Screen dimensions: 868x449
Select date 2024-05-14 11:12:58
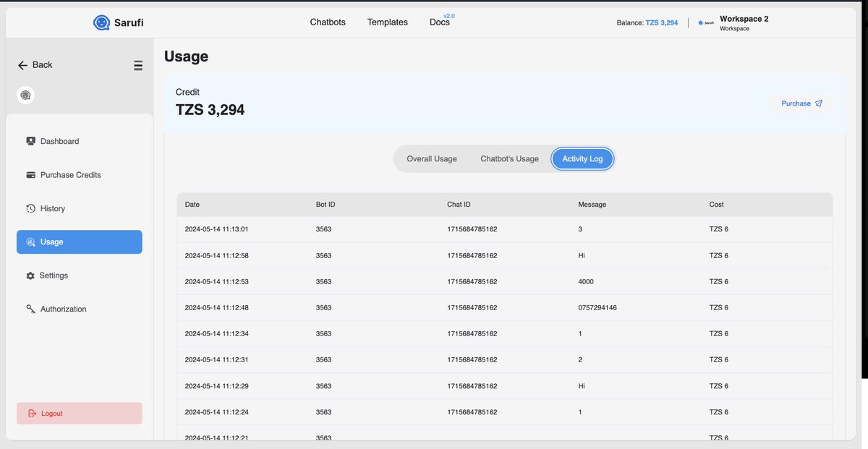point(218,256)
